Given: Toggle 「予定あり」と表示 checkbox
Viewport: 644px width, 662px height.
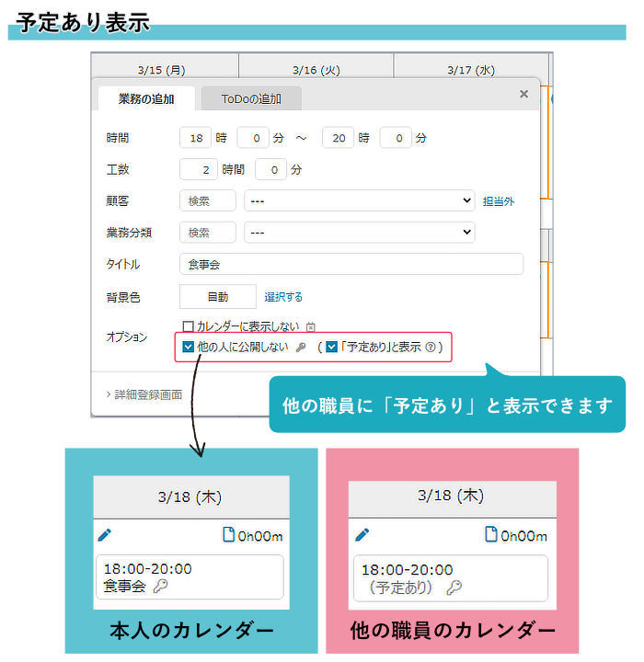Looking at the screenshot, I should point(332,348).
